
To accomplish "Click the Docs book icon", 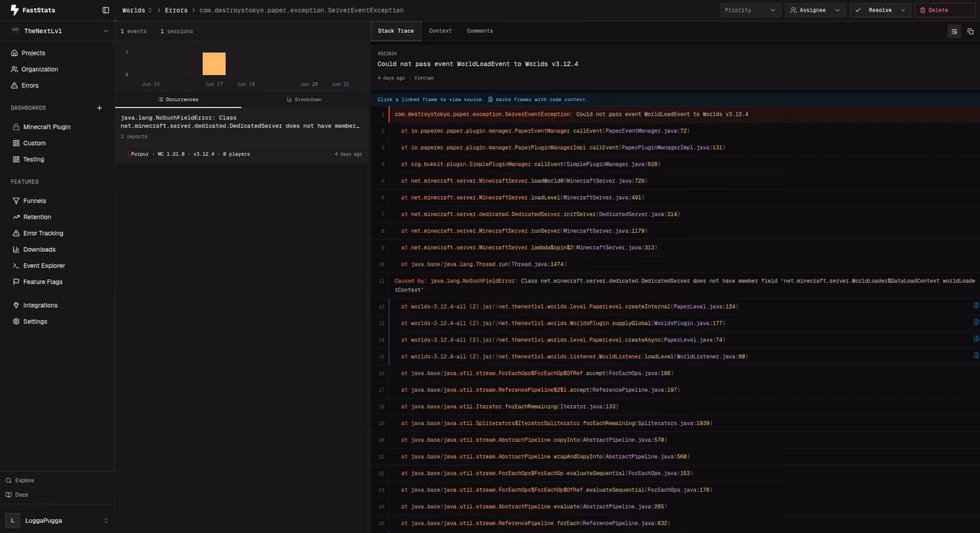I will pos(8,495).
